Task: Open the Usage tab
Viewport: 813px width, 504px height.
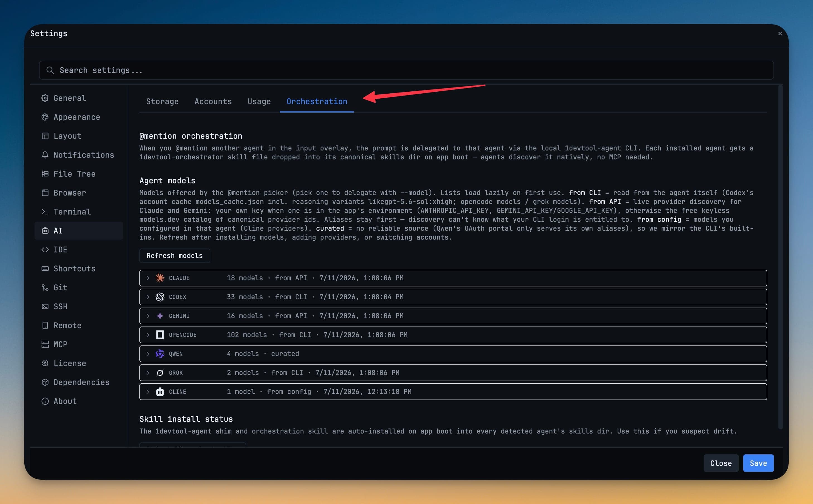Action: (x=259, y=101)
